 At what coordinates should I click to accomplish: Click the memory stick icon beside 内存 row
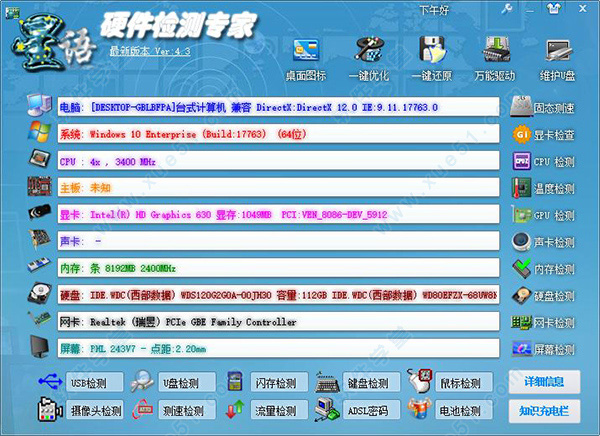pyautogui.click(x=39, y=265)
